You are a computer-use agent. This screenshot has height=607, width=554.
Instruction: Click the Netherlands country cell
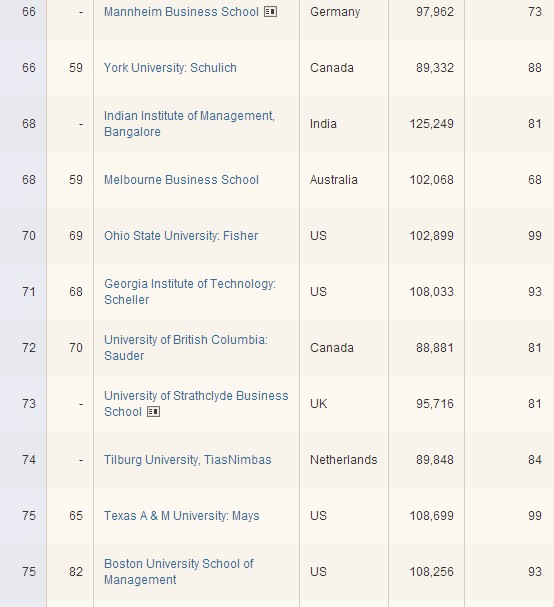click(x=343, y=460)
